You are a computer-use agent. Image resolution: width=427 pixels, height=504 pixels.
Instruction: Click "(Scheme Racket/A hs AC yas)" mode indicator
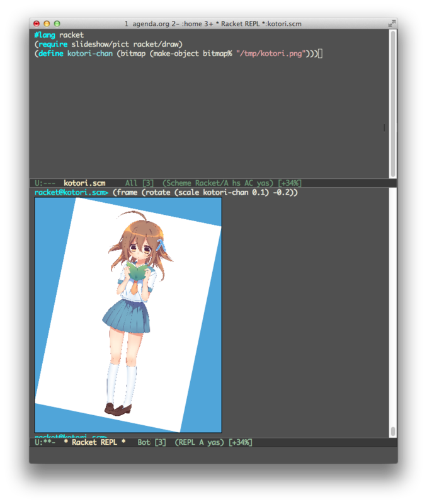(218, 183)
